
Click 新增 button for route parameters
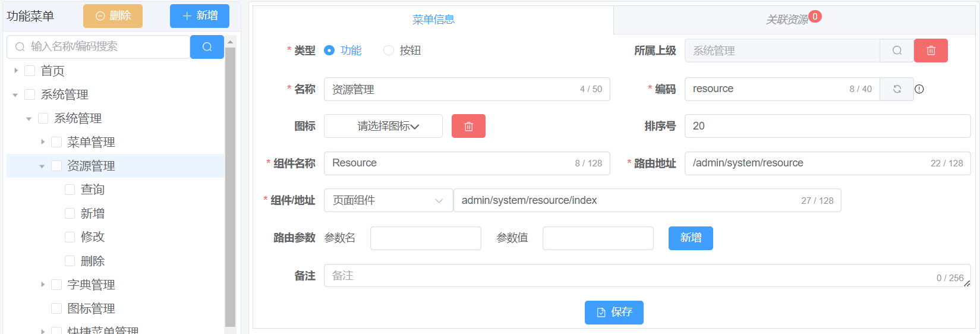(x=691, y=238)
